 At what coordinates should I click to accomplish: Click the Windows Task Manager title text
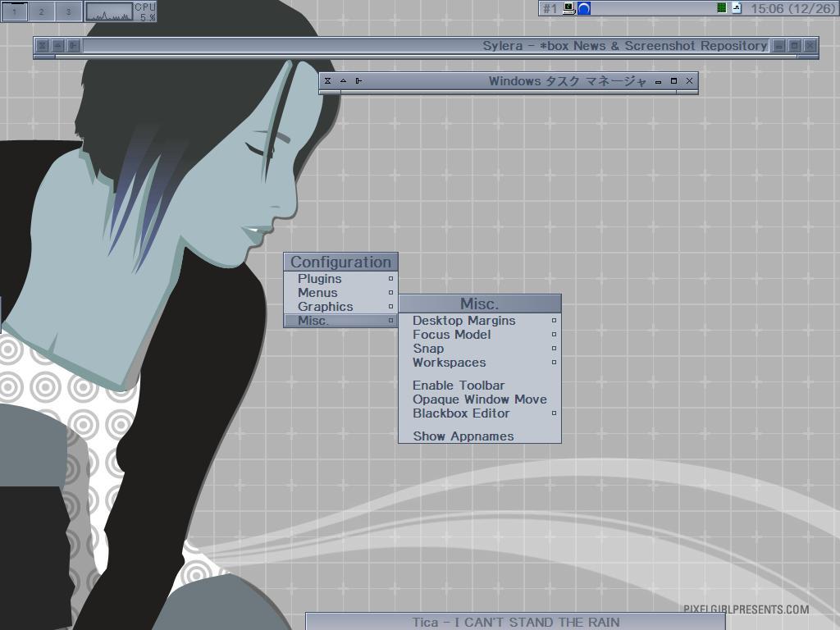click(x=568, y=81)
